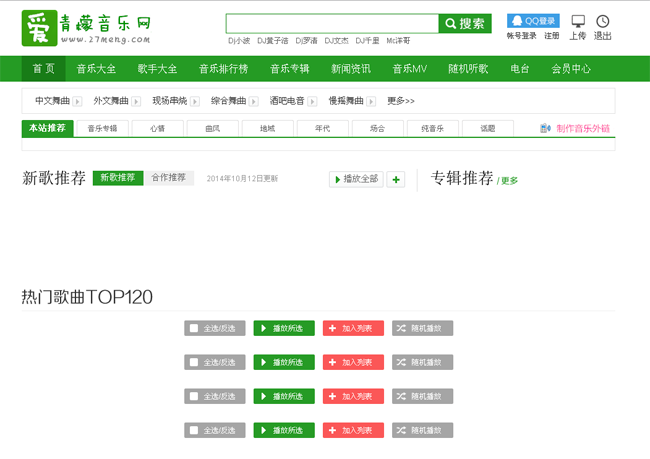
Task: Go to 首页 in the green navigation bar
Action: [x=44, y=68]
